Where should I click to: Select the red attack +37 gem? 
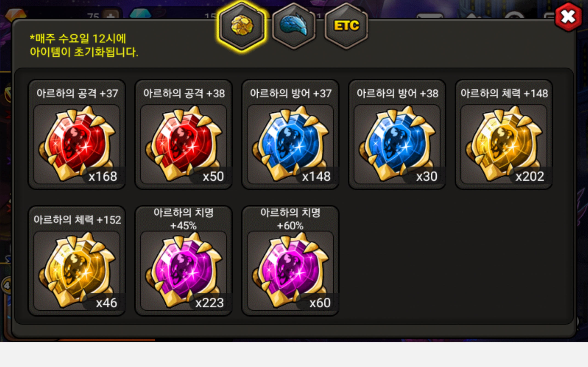click(x=77, y=144)
